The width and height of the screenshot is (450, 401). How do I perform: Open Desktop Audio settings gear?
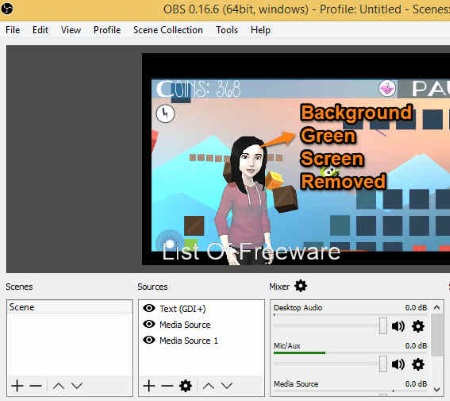click(418, 326)
